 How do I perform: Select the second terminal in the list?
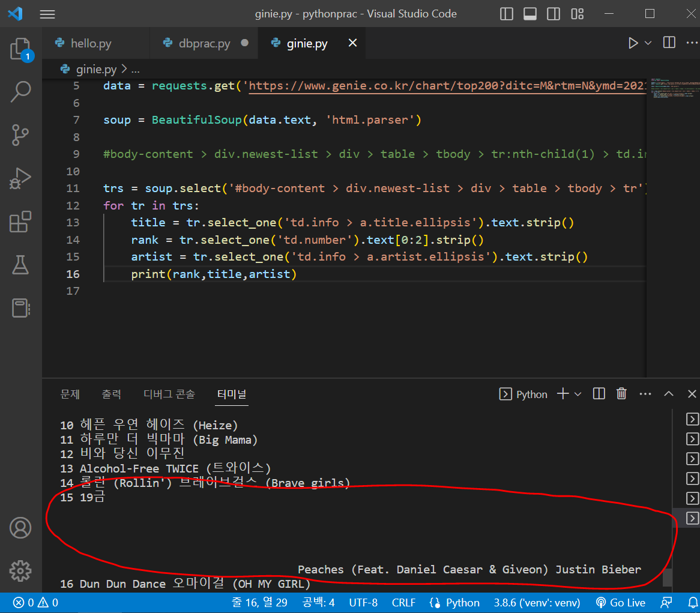[692, 439]
